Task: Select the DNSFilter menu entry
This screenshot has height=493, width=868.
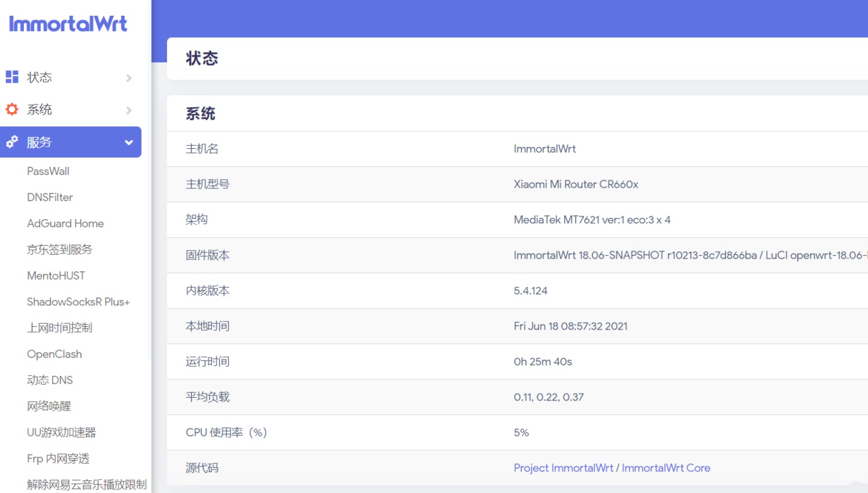Action: pos(50,197)
